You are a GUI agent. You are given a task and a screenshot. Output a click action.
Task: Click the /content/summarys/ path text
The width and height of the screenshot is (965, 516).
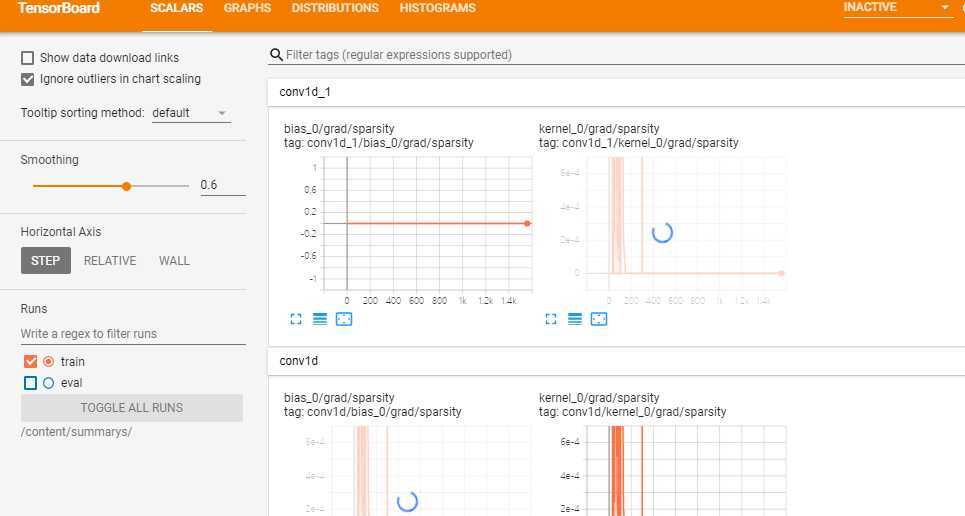coord(76,432)
